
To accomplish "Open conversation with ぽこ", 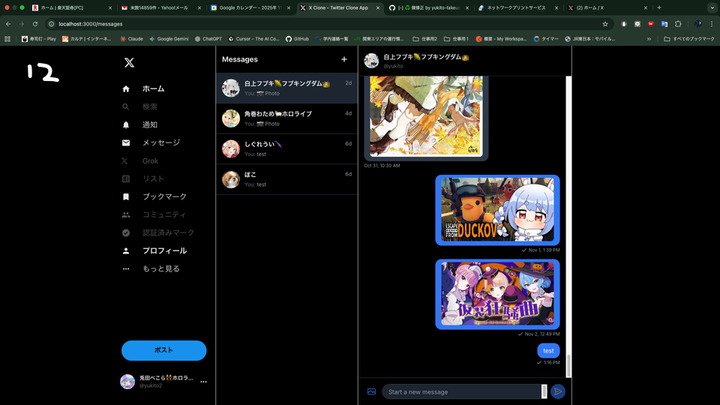I will click(x=287, y=179).
